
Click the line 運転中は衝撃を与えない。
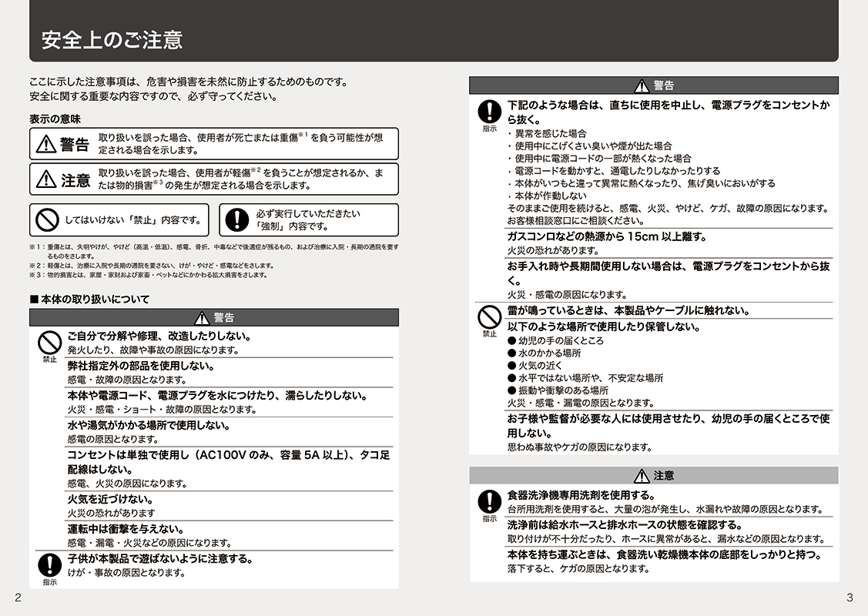coord(126,529)
